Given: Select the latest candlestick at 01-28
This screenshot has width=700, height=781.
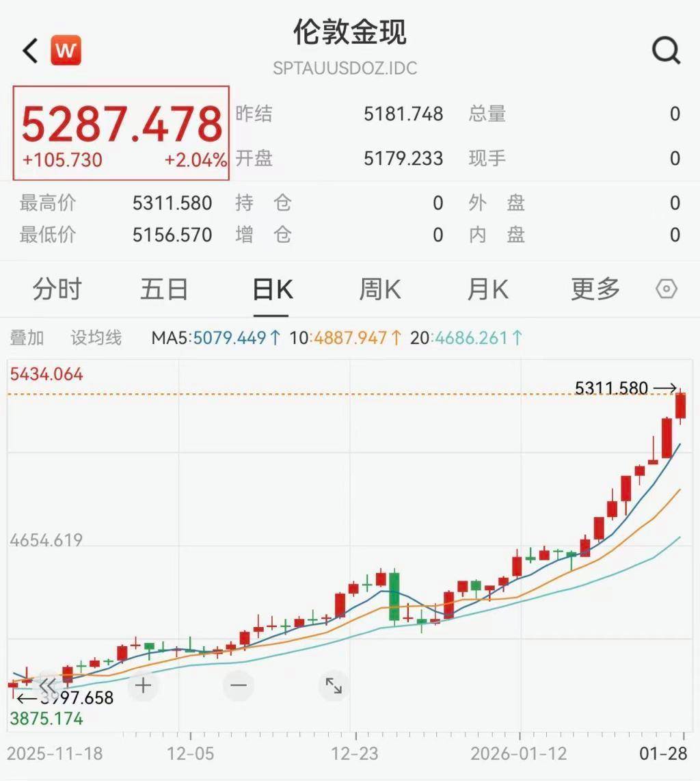Looking at the screenshot, I should pyautogui.click(x=680, y=406).
